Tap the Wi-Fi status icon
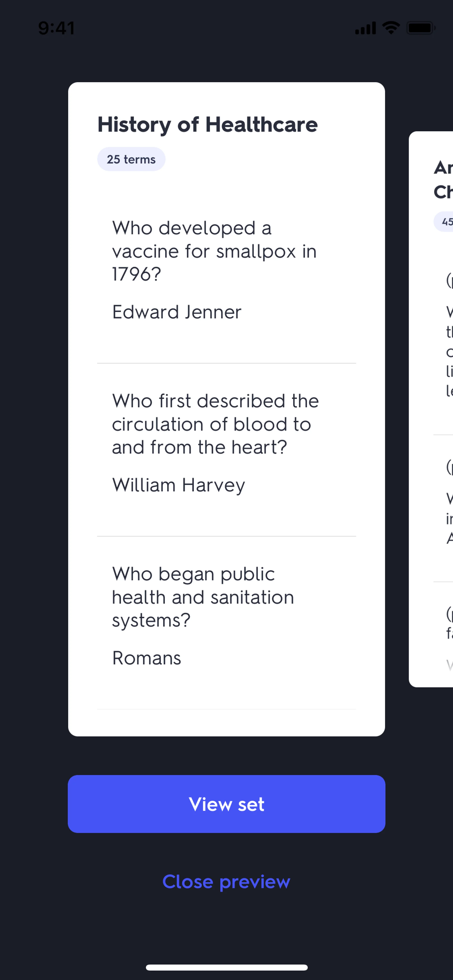Image resolution: width=453 pixels, height=980 pixels. pos(391,28)
